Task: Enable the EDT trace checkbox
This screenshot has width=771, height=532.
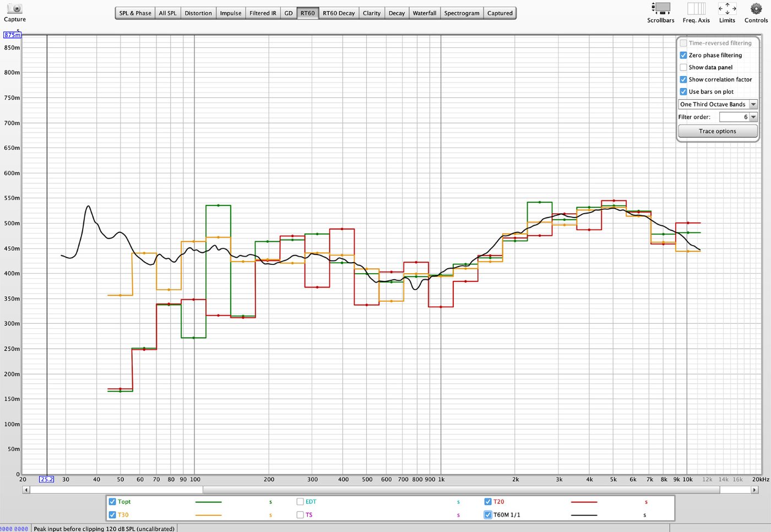Action: click(300, 502)
